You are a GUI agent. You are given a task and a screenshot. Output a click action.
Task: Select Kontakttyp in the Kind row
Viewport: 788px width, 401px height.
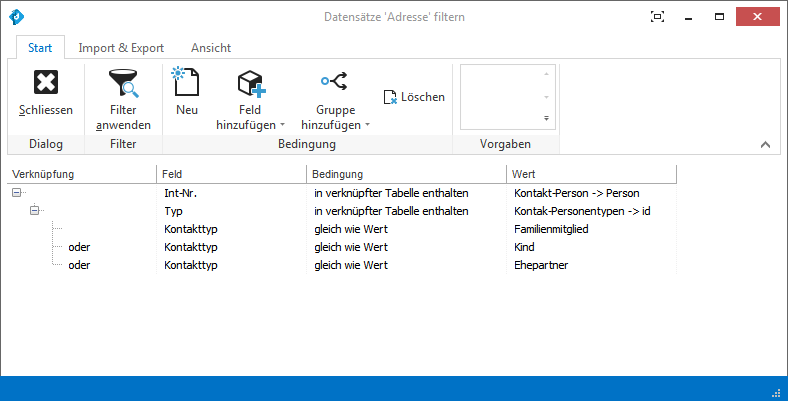232,247
